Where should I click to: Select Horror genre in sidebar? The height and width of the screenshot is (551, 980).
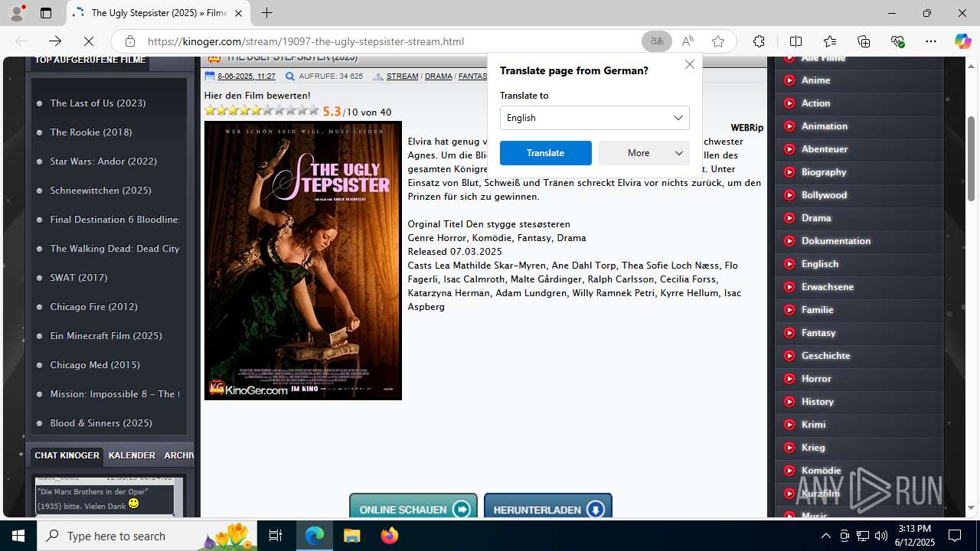pos(816,378)
